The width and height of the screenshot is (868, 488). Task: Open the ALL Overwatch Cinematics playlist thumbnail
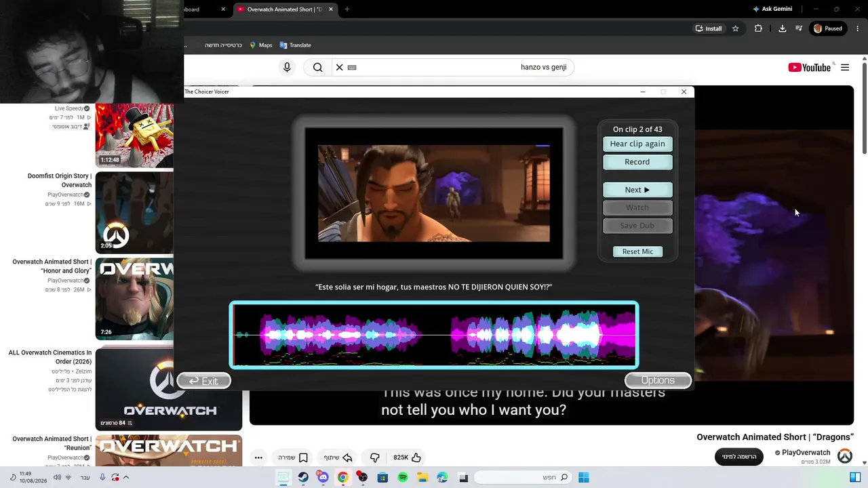coord(169,388)
